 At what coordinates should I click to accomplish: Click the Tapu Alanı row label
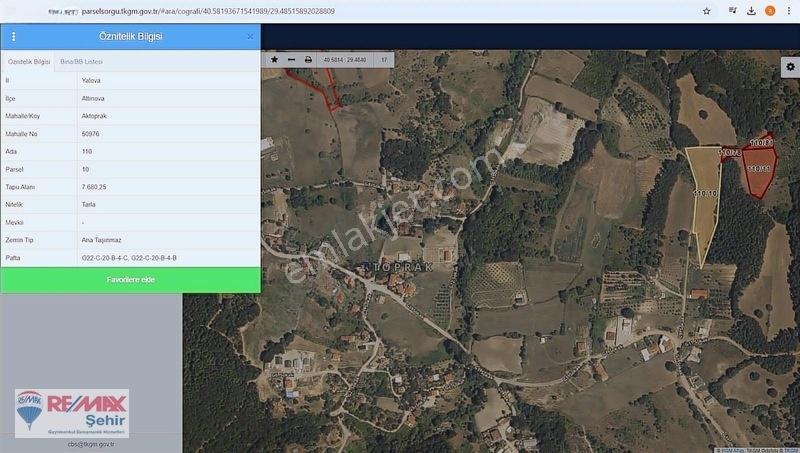[x=20, y=187]
